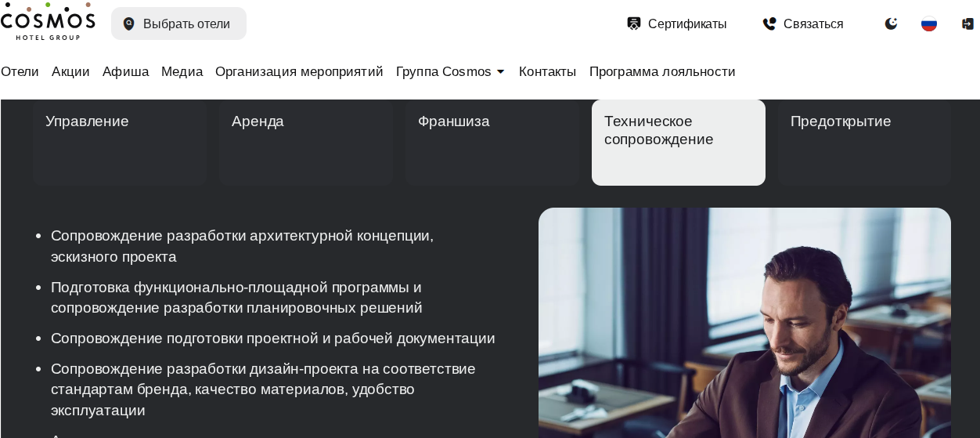Select the Франшиза tab
The width and height of the screenshot is (980, 438).
(x=492, y=142)
